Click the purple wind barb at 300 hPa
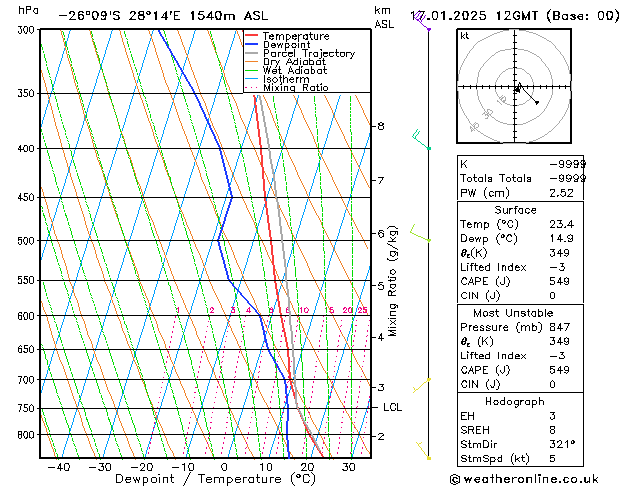 422,21
